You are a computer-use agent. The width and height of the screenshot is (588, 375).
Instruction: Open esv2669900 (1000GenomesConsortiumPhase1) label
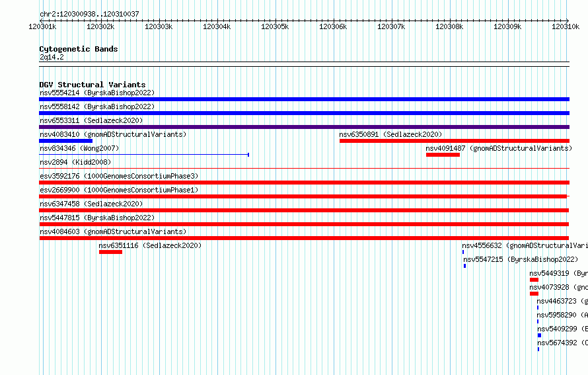click(x=119, y=190)
